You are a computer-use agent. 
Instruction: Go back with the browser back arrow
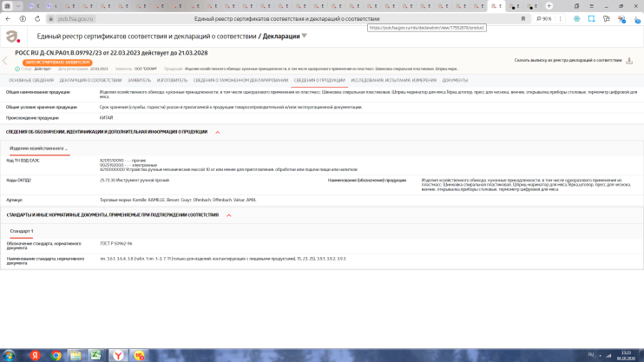tap(8, 19)
